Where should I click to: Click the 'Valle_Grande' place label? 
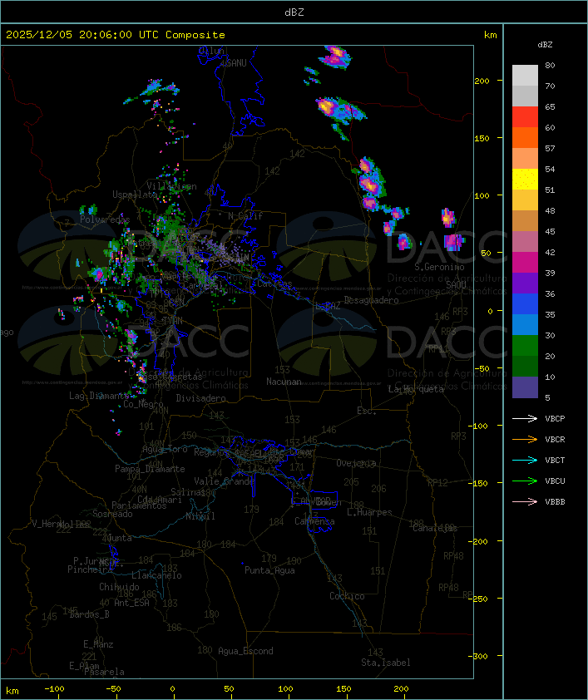[x=224, y=481]
